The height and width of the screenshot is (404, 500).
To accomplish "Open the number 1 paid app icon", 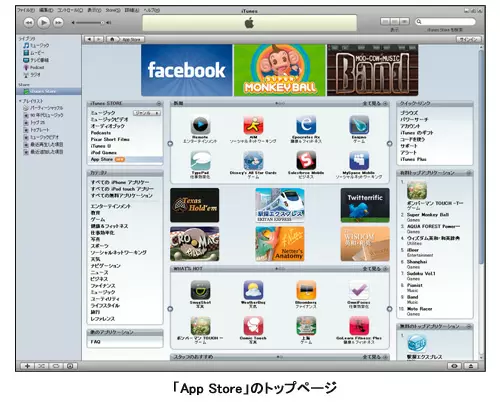I will 417,190.
